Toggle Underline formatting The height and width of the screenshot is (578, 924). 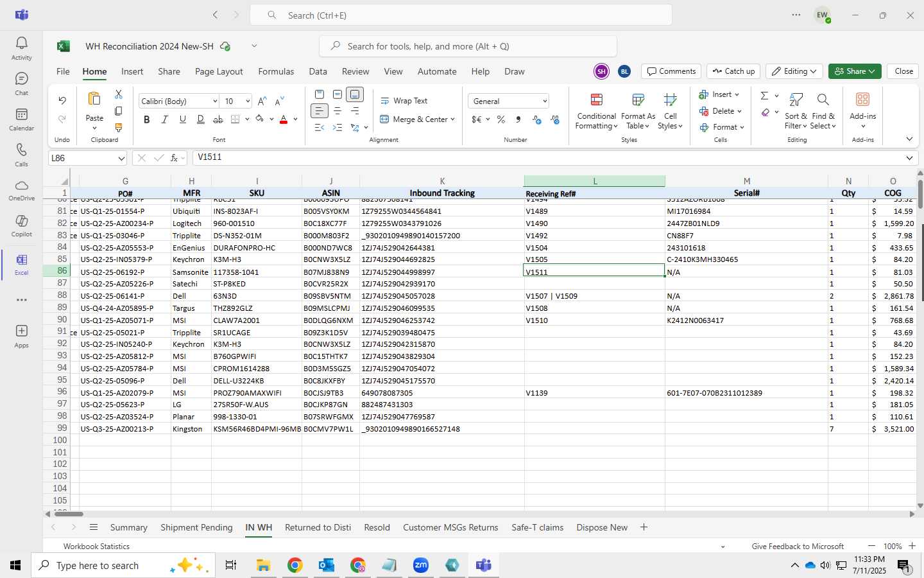point(183,119)
